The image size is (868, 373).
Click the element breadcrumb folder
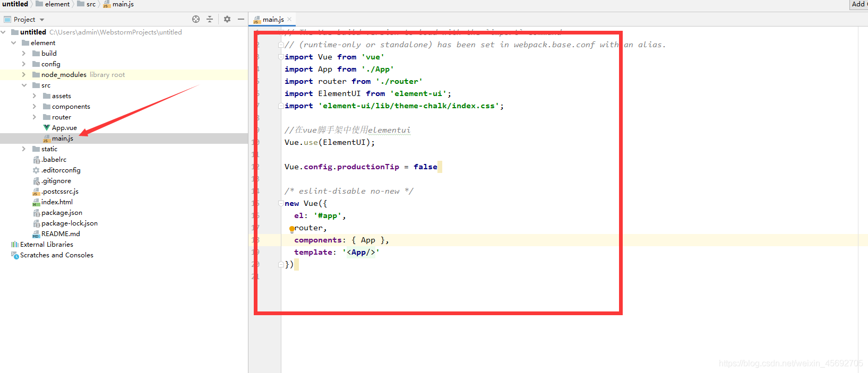pyautogui.click(x=53, y=4)
